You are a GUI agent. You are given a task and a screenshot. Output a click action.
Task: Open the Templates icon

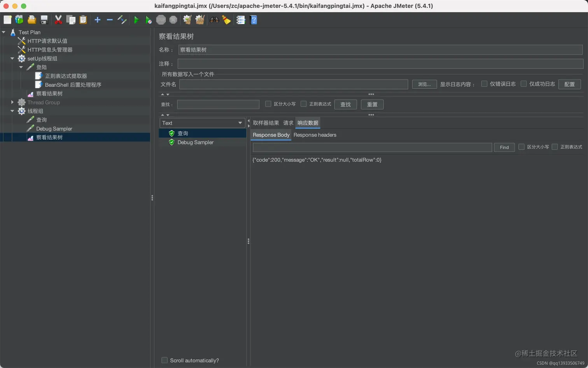click(x=19, y=20)
